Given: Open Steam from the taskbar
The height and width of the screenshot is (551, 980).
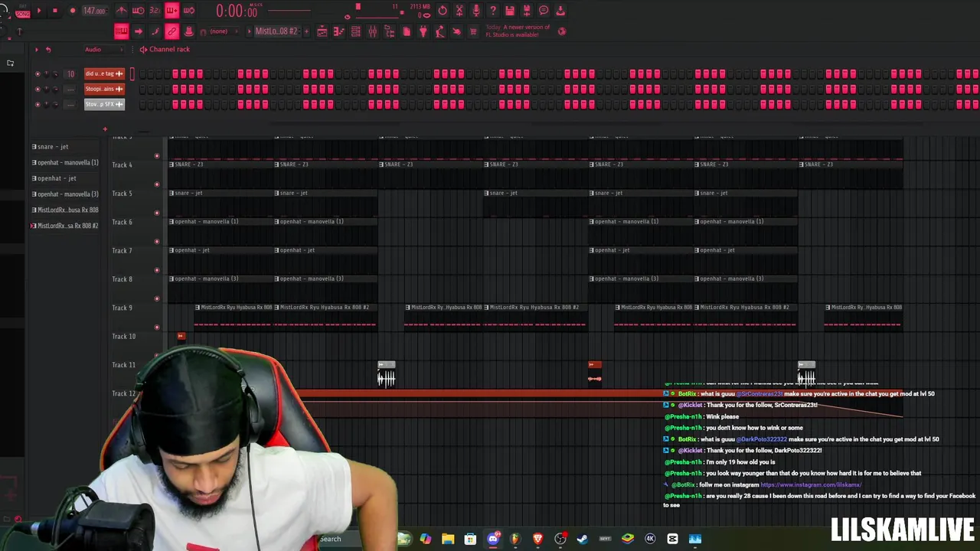Looking at the screenshot, I should click(x=583, y=539).
